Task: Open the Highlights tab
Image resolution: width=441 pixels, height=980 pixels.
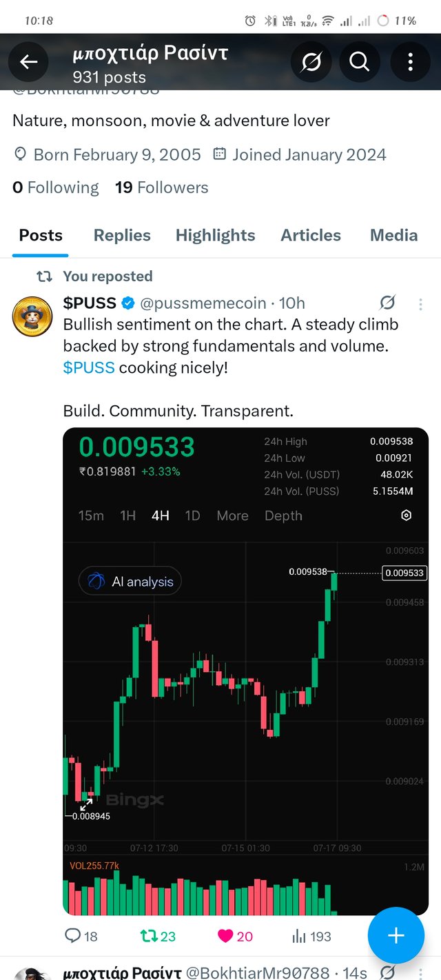Action: click(215, 235)
